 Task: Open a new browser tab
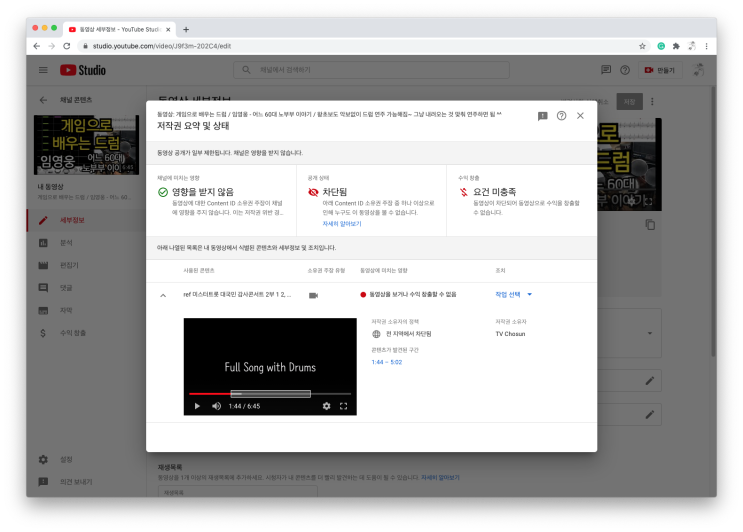point(186,29)
